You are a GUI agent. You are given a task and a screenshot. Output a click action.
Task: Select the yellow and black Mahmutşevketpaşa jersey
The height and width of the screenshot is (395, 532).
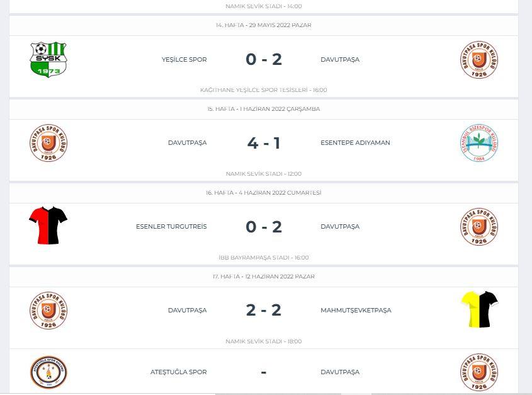(479, 309)
